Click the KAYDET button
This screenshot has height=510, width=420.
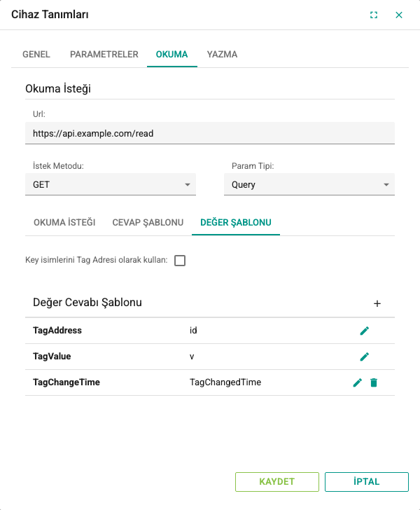(277, 482)
